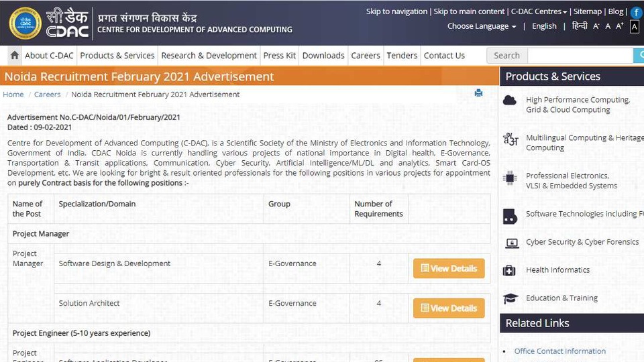Image resolution: width=644 pixels, height=362 pixels.
Task: Open the Press Kit menu item
Action: 279,56
